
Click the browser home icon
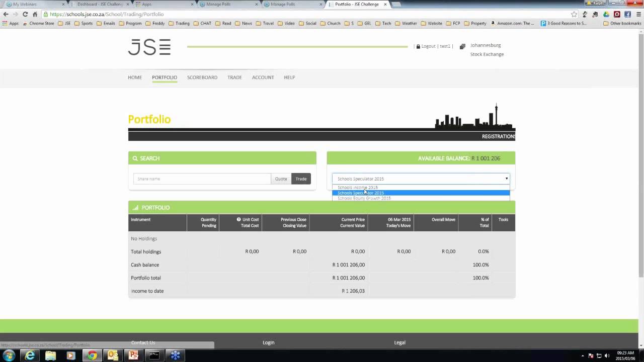[x=35, y=14]
